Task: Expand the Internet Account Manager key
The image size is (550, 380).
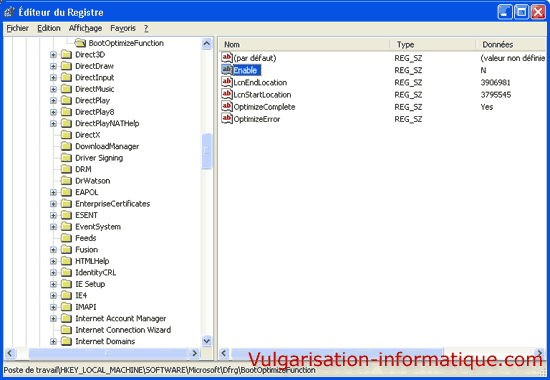Action: (53, 319)
